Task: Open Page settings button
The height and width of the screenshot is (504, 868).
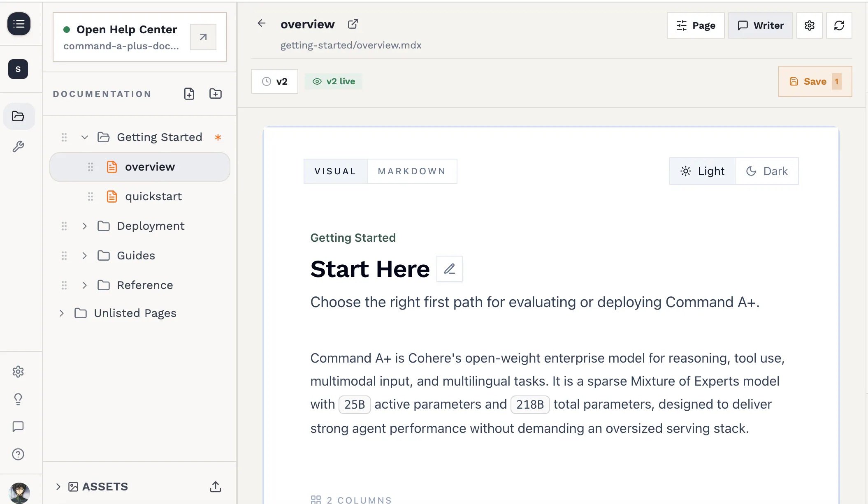Action: [x=696, y=25]
